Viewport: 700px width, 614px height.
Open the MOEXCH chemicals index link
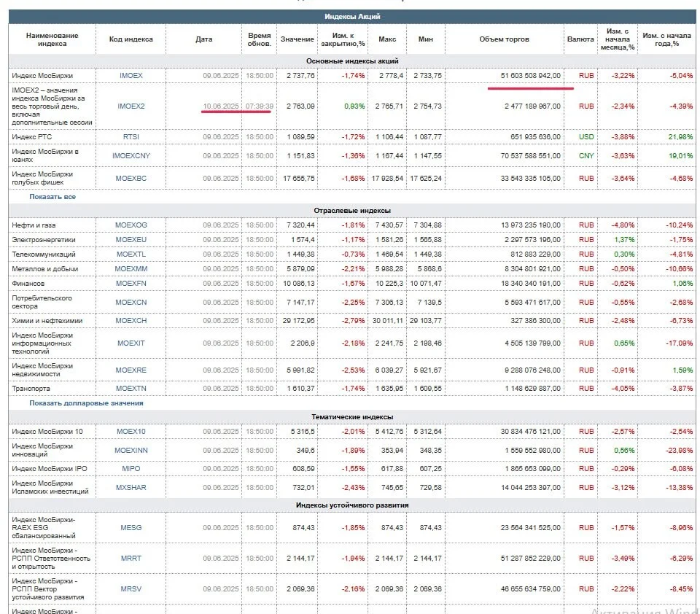[x=131, y=321]
